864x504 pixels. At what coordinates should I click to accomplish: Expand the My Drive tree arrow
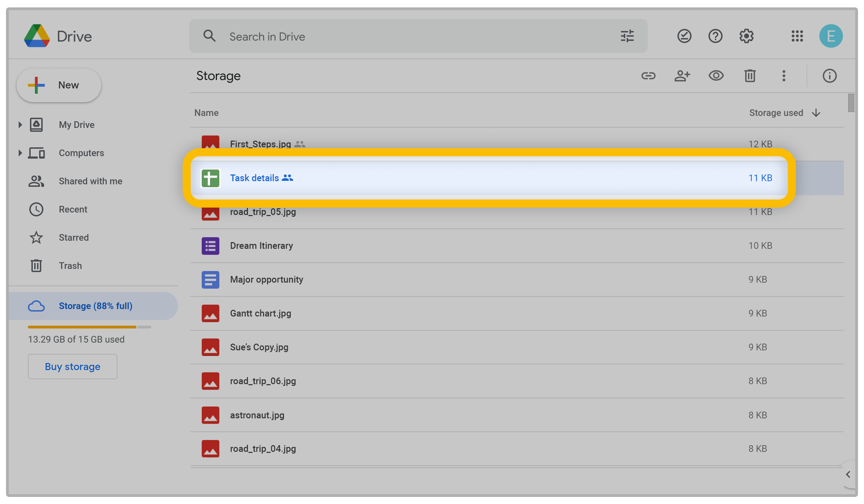tap(20, 125)
